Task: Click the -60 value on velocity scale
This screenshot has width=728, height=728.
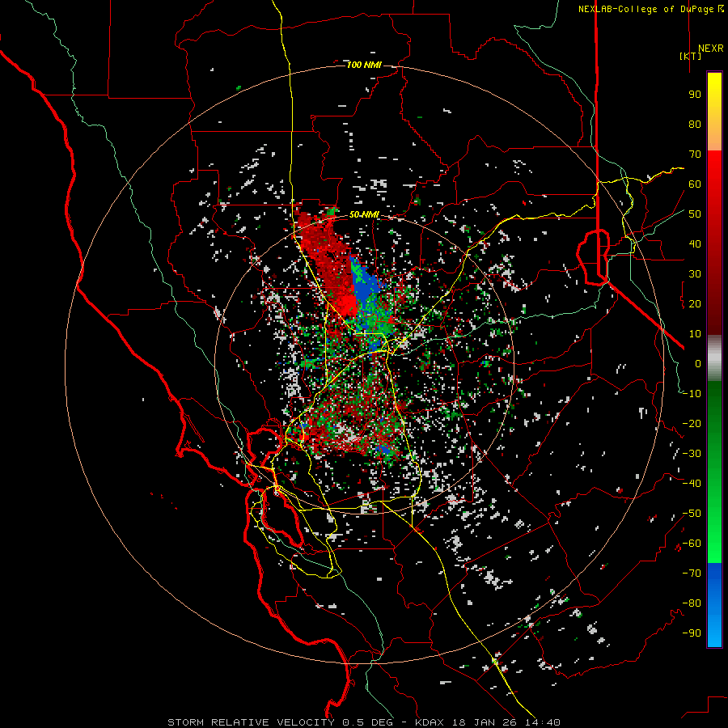Action: point(692,544)
